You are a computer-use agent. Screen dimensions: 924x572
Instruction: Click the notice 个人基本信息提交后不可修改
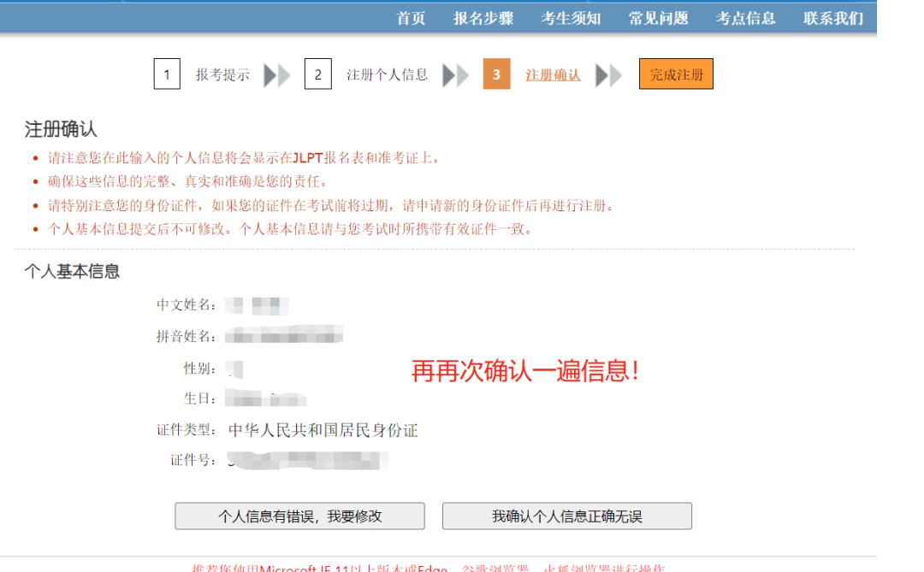291,229
